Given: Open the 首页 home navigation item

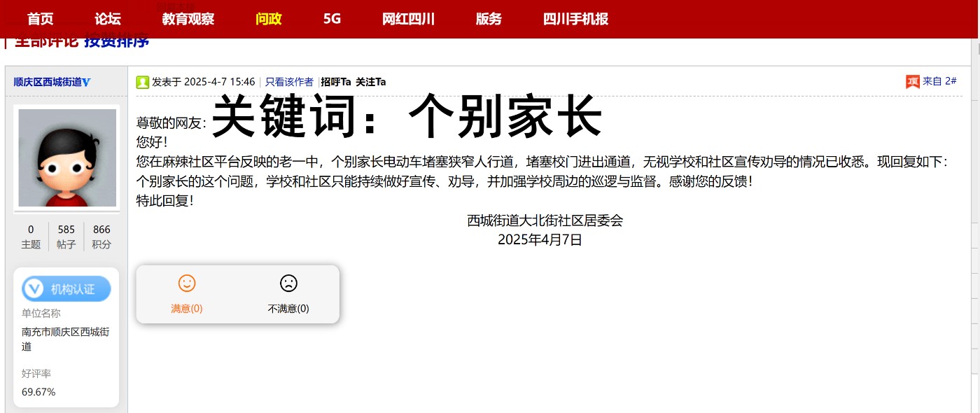Looking at the screenshot, I should pos(41,19).
